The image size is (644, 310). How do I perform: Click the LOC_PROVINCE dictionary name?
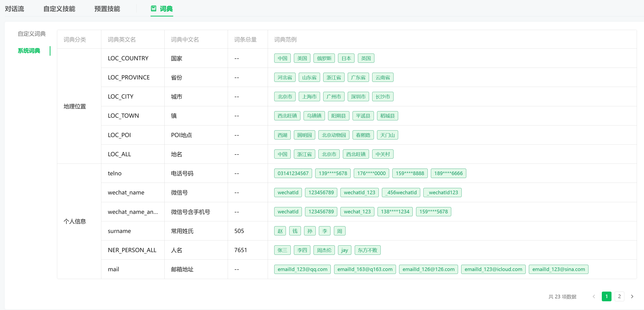(x=129, y=77)
